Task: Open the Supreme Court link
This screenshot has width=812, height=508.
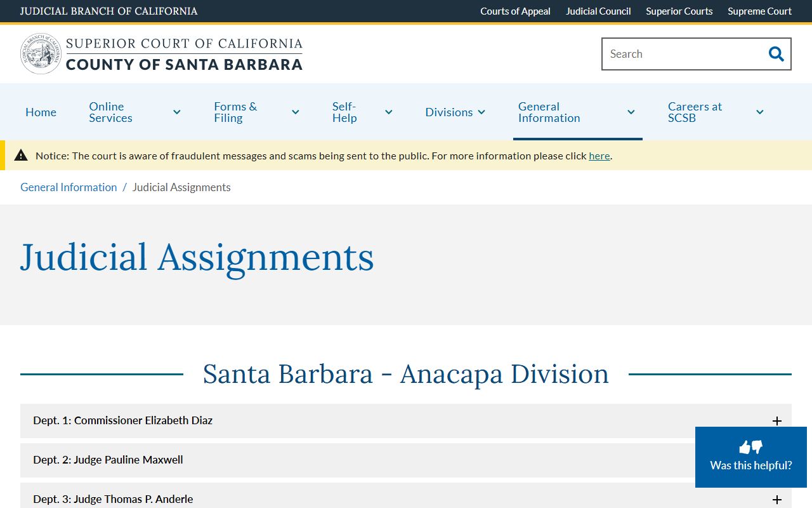Action: 760,11
